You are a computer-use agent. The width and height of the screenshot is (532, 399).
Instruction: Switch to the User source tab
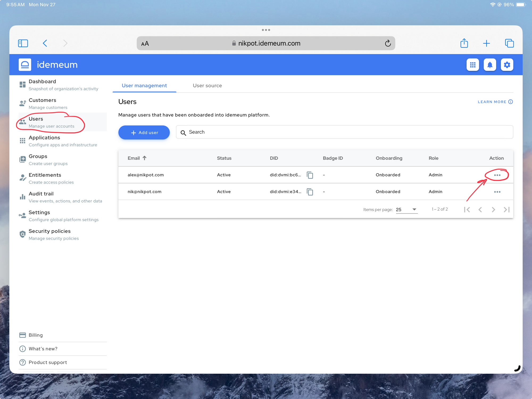coord(207,85)
